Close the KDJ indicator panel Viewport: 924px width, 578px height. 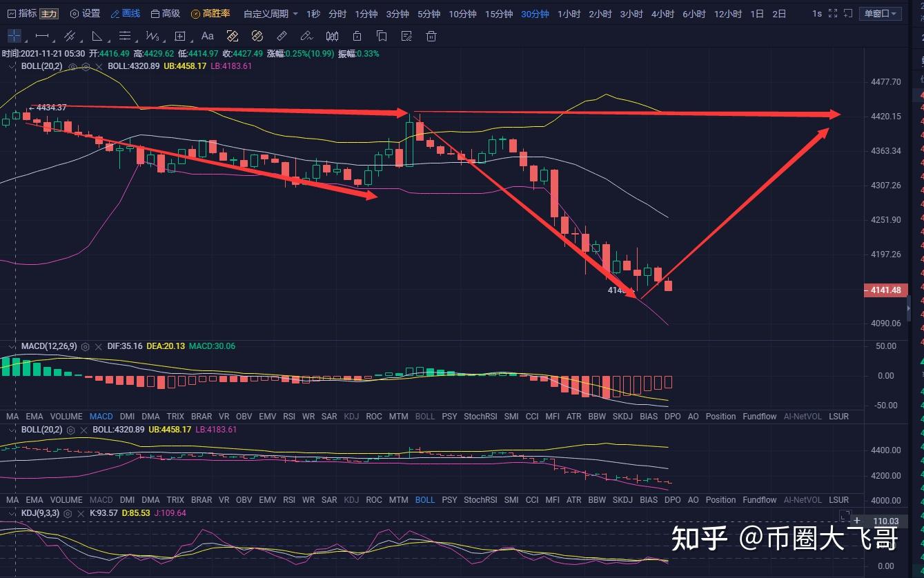click(x=81, y=513)
